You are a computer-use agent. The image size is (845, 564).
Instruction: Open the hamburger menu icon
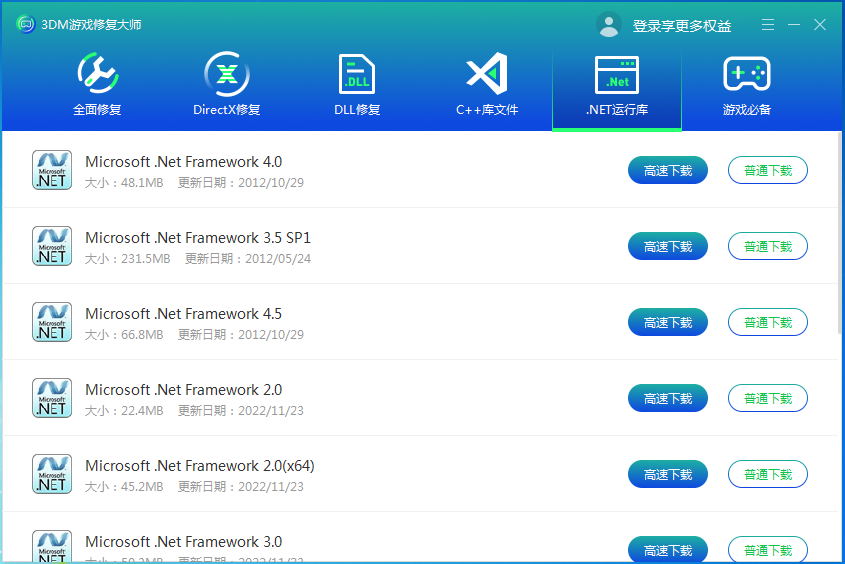coord(768,24)
